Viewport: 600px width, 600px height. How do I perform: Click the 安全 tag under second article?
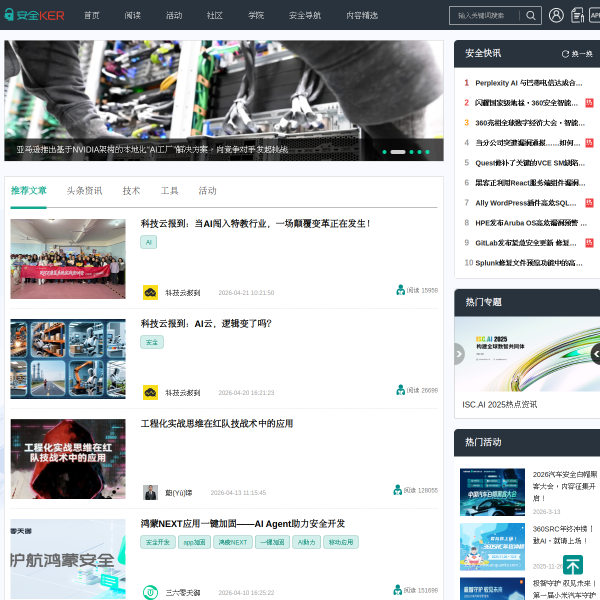click(x=152, y=342)
